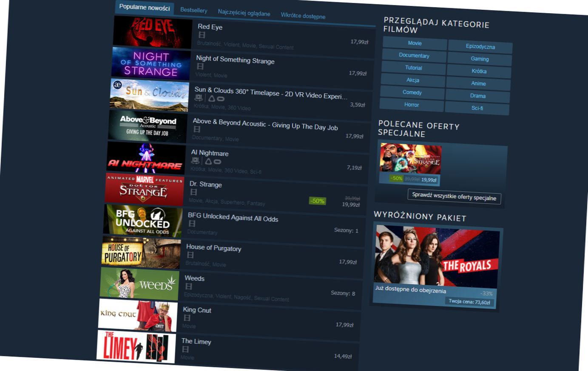The width and height of the screenshot is (588, 371).
Task: Open the Red Eye movie thumbnail
Action: pyautogui.click(x=153, y=32)
